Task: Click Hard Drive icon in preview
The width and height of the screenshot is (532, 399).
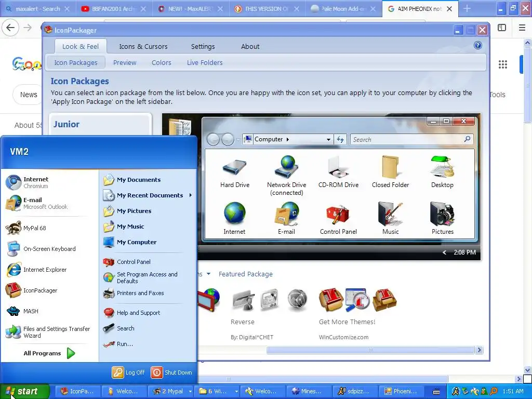Action: click(x=234, y=167)
